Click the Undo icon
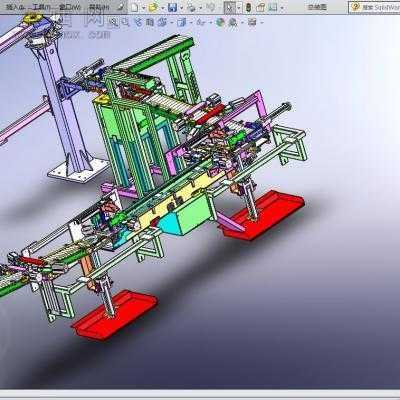Screen dimensions: 400x400 (x=210, y=7)
